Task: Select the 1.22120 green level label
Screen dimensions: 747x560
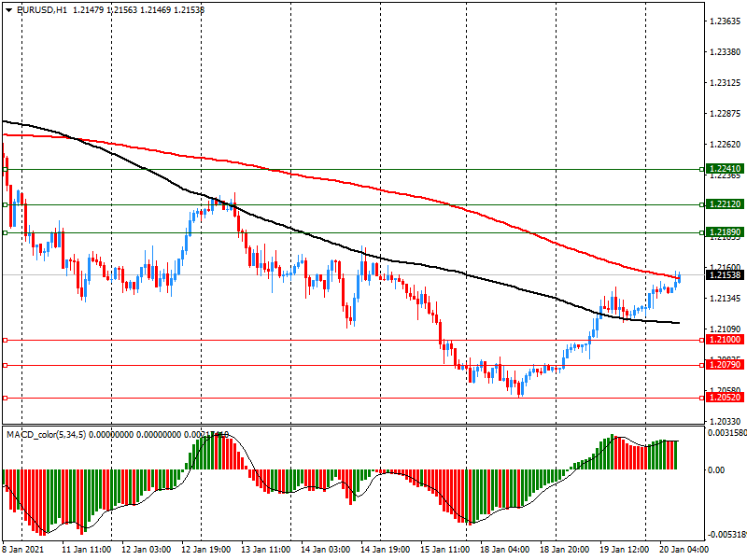Action: click(725, 204)
